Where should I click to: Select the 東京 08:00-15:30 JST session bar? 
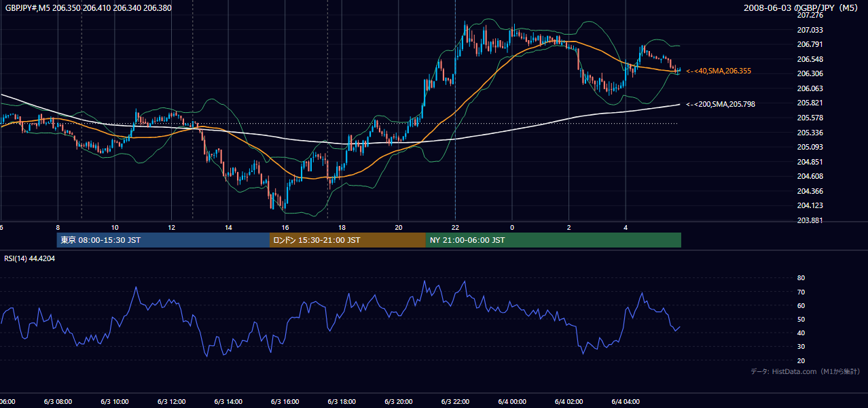coord(163,240)
